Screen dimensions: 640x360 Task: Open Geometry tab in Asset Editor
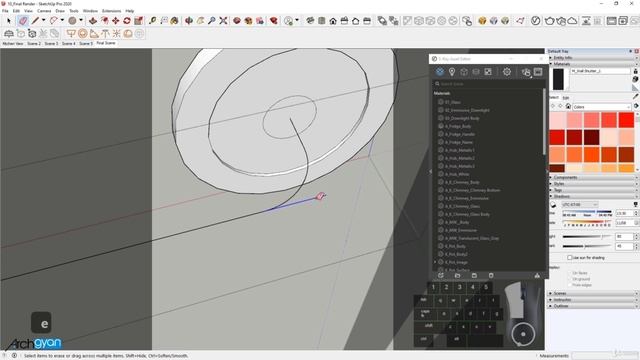coord(464,72)
